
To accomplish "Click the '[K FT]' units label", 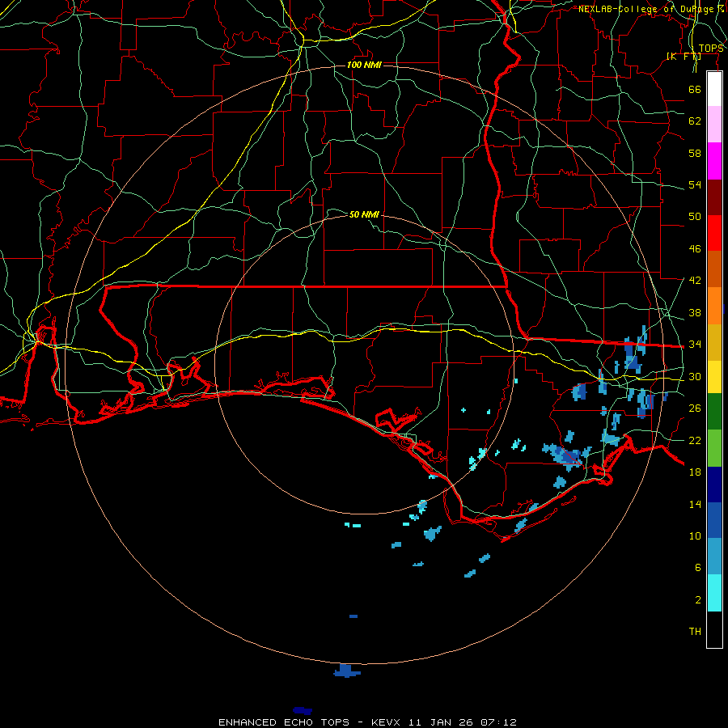I will [x=683, y=57].
